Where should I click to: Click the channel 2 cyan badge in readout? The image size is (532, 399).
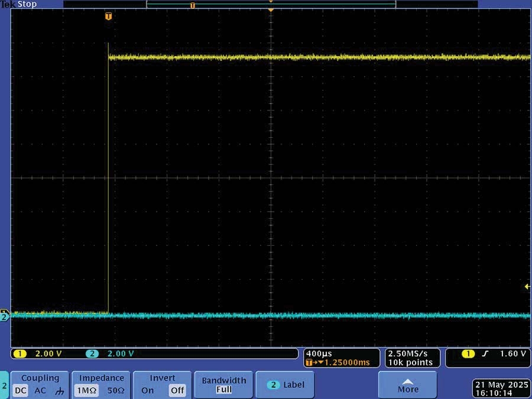coord(92,354)
